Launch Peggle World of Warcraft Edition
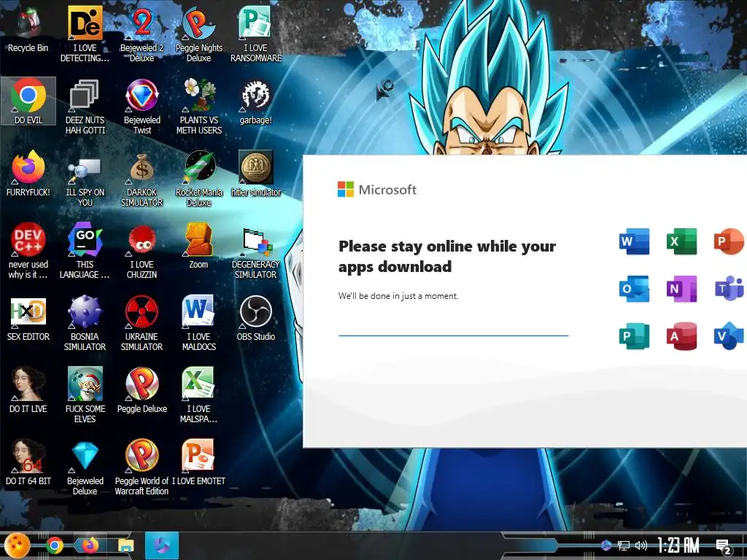The image size is (747, 560). (142, 467)
